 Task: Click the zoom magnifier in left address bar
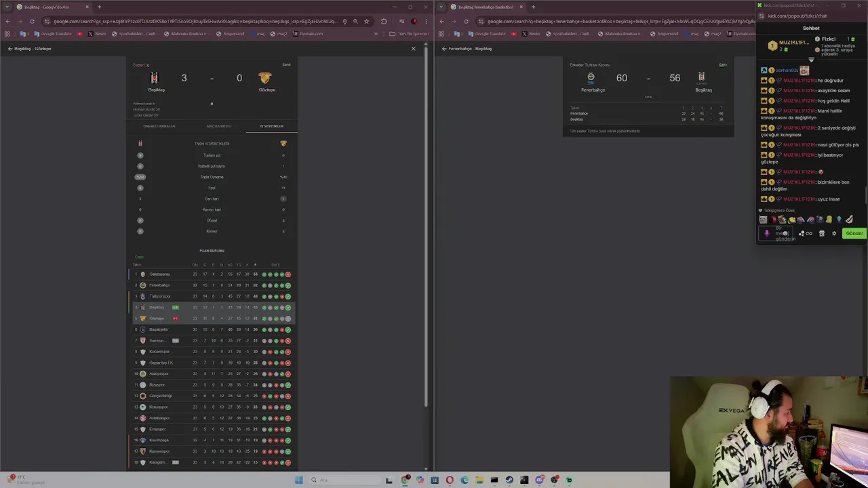(x=355, y=21)
